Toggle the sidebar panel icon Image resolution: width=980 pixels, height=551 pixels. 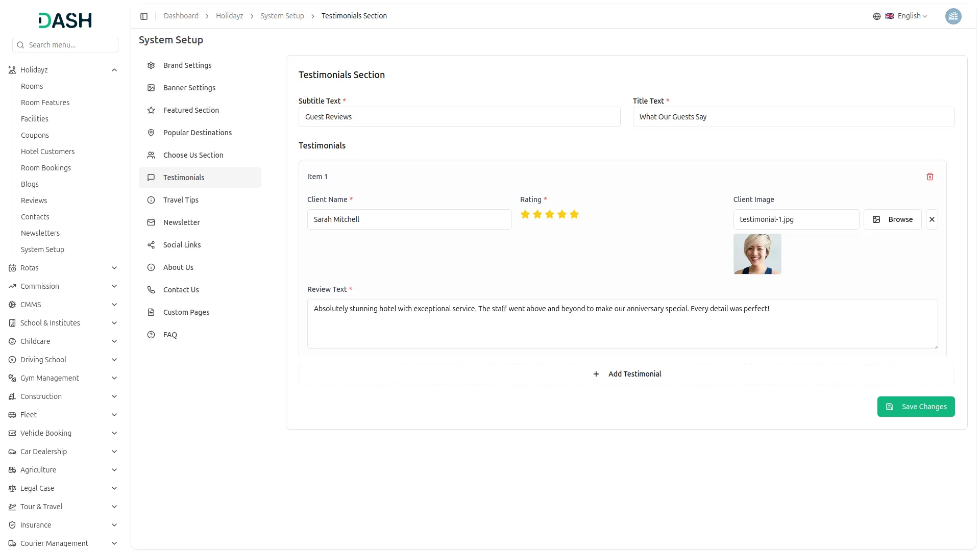click(144, 16)
